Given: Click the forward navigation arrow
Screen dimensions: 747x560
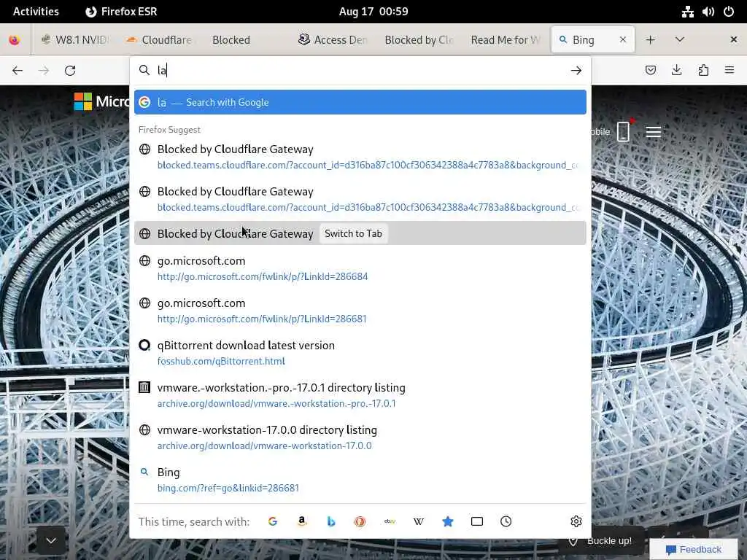Looking at the screenshot, I should 44,71.
